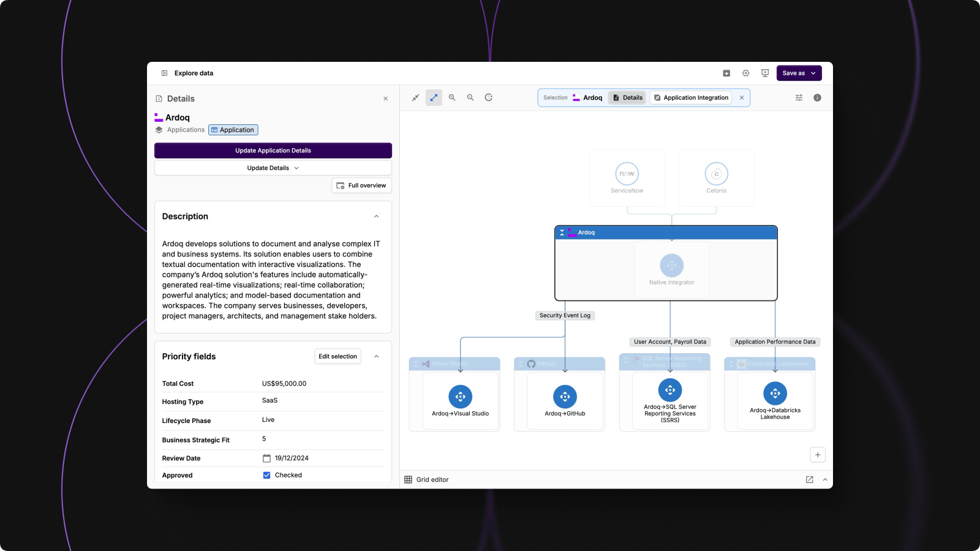Select the Details tab in selection bar
The width and height of the screenshot is (980, 551).
tap(628, 98)
